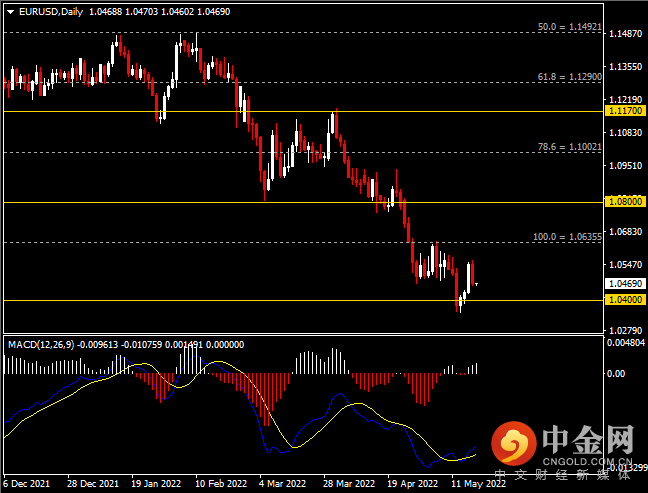
Task: Select the Fibonacci label 50.0 = 1.14921
Action: (569, 27)
